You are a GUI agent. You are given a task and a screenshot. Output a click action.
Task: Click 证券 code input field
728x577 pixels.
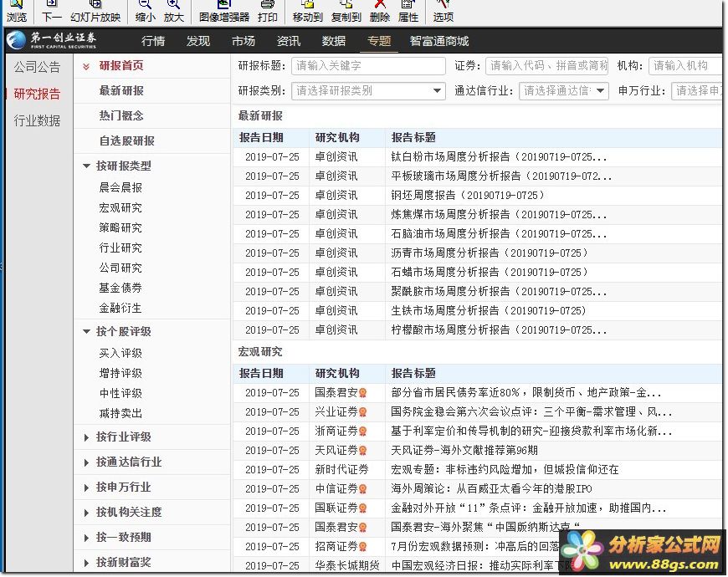(x=546, y=65)
